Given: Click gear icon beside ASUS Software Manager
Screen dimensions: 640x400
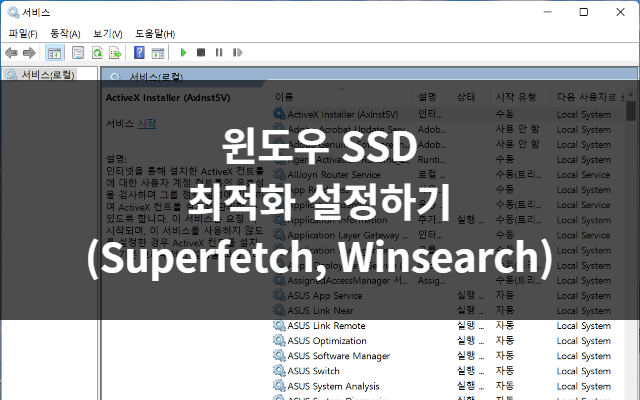Looking at the screenshot, I should click(x=279, y=356).
